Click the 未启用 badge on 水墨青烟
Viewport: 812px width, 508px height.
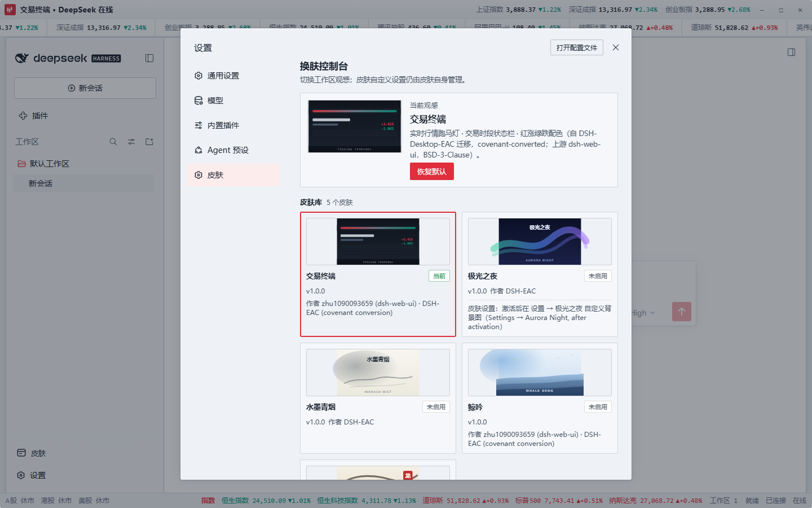[436, 407]
